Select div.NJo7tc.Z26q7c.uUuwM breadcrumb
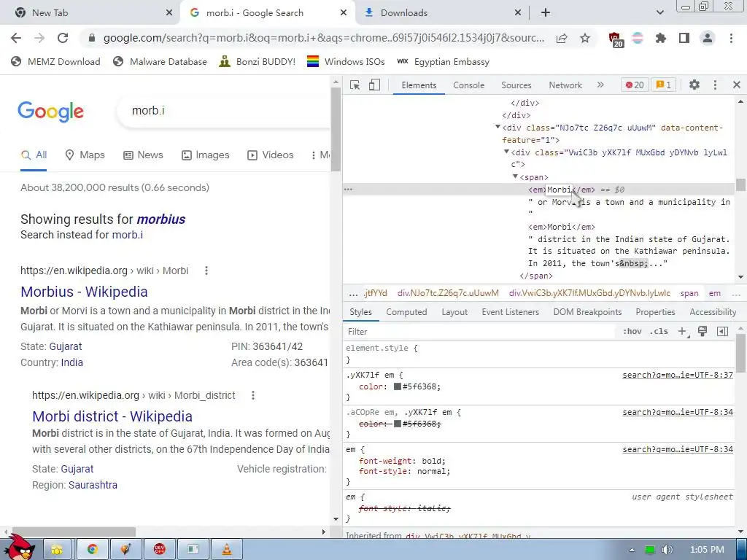Viewport: 747px width, 560px height. coord(448,293)
